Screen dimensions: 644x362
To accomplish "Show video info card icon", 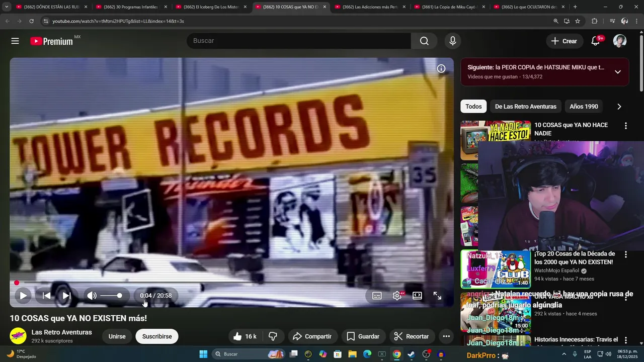I will (x=441, y=69).
